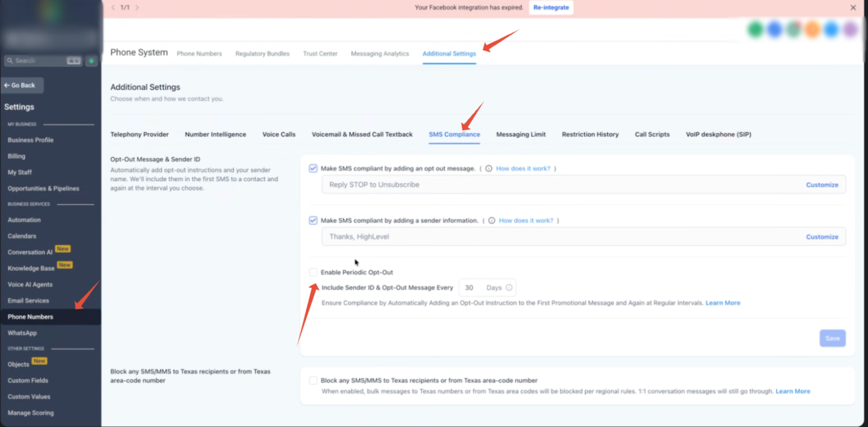Open the Trust Center tab
The height and width of the screenshot is (427, 868).
[x=320, y=53]
